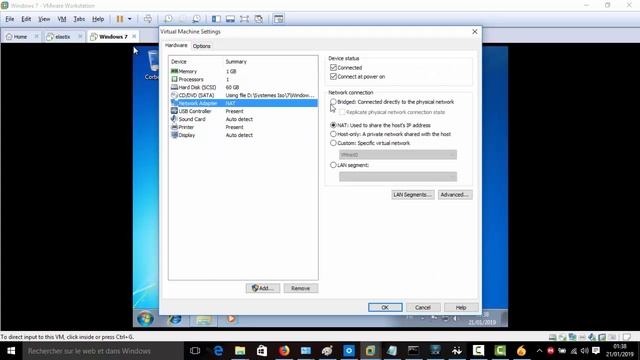Close the Windows 7 VM tab

coord(134,36)
